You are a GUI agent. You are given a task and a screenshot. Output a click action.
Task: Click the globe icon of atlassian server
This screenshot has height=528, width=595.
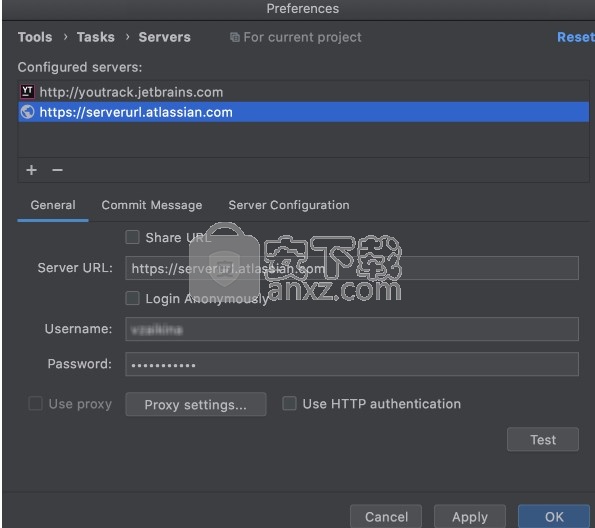pyautogui.click(x=27, y=112)
